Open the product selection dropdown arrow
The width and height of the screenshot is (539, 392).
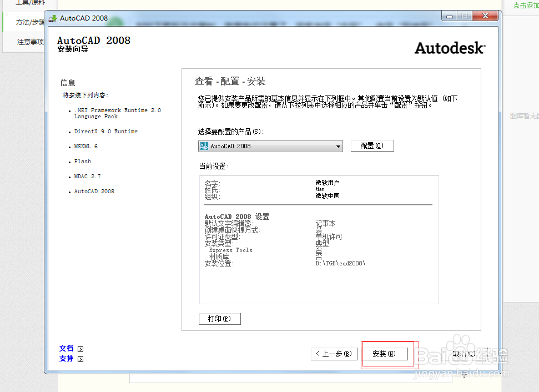click(338, 146)
